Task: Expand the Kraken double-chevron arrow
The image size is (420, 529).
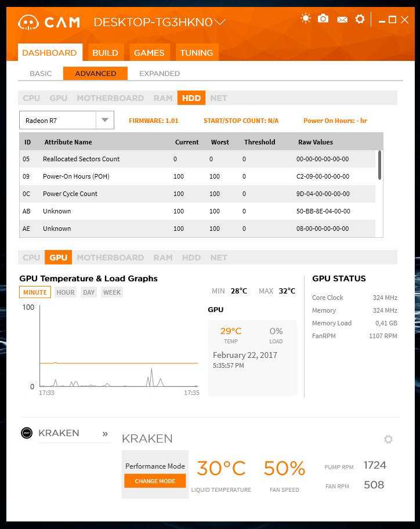Action: [x=105, y=433]
